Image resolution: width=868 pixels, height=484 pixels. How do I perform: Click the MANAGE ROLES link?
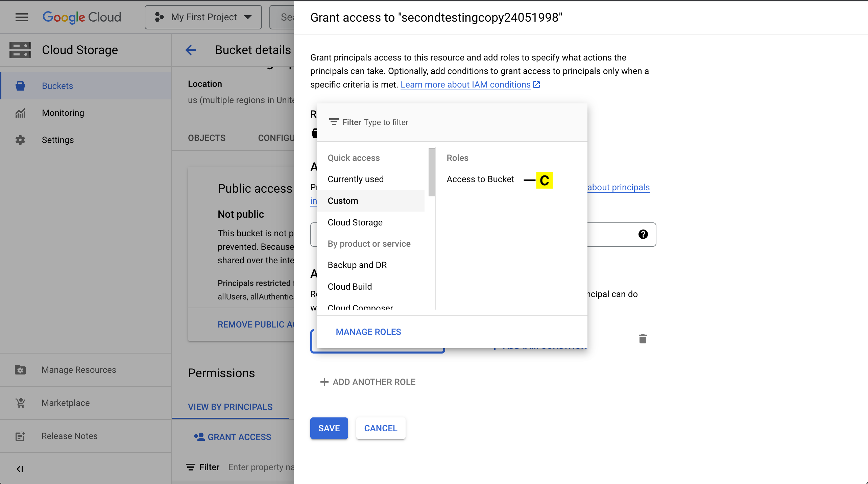tap(368, 332)
